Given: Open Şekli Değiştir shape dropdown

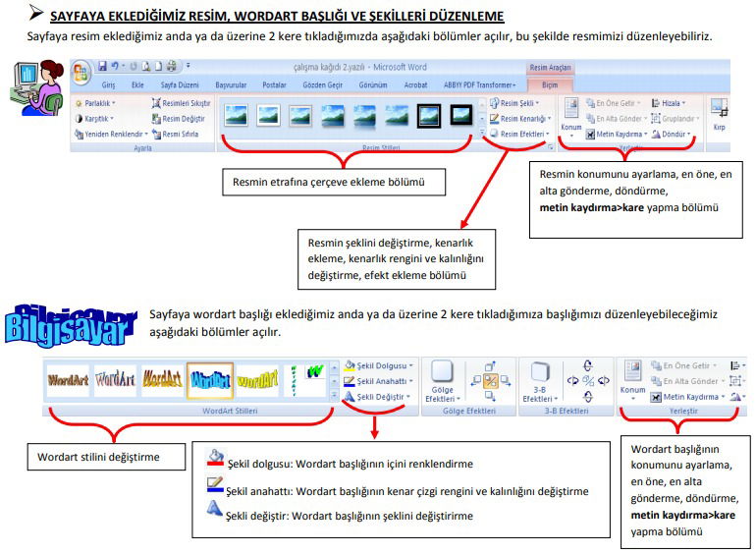Looking at the screenshot, I should click(x=377, y=397).
